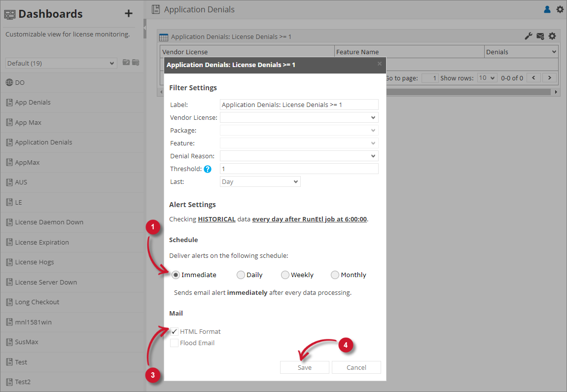Viewport: 567px width, 392px height.
Task: Open Test2 dashboard
Action: click(72, 382)
